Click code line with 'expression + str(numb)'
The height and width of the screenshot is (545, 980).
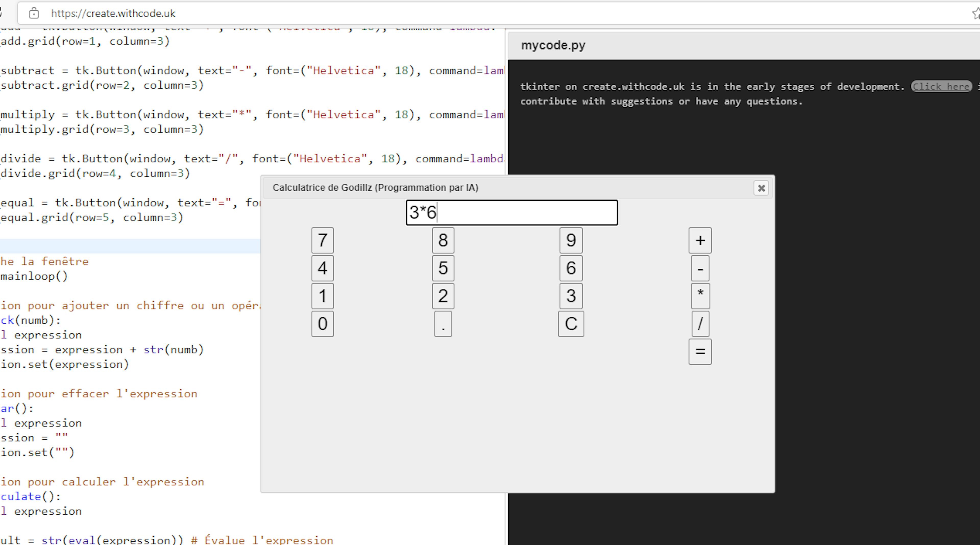102,350
